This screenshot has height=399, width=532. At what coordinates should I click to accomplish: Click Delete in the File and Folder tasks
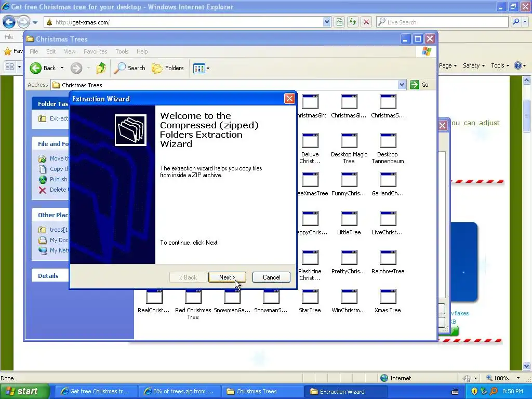53,190
